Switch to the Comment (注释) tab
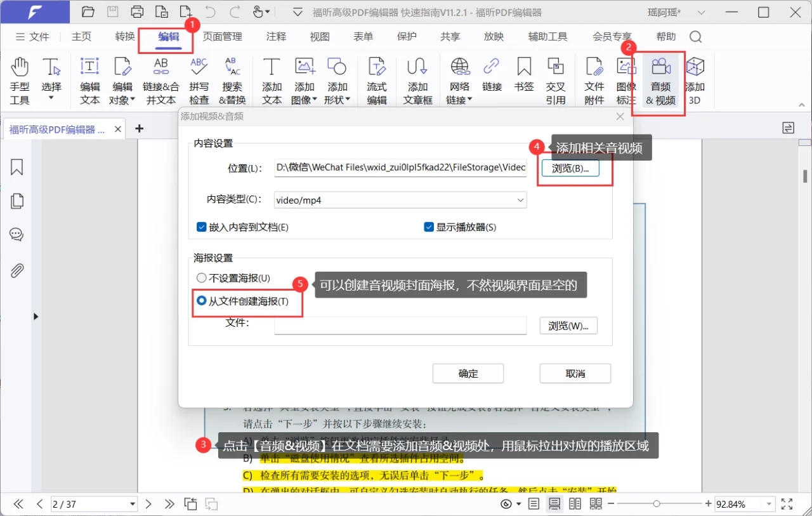This screenshot has width=812, height=516. click(x=277, y=37)
